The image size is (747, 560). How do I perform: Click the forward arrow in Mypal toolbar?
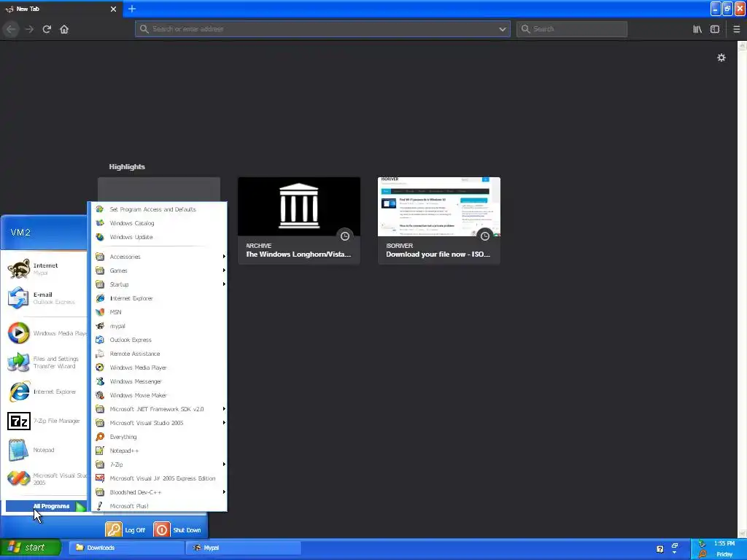29,29
